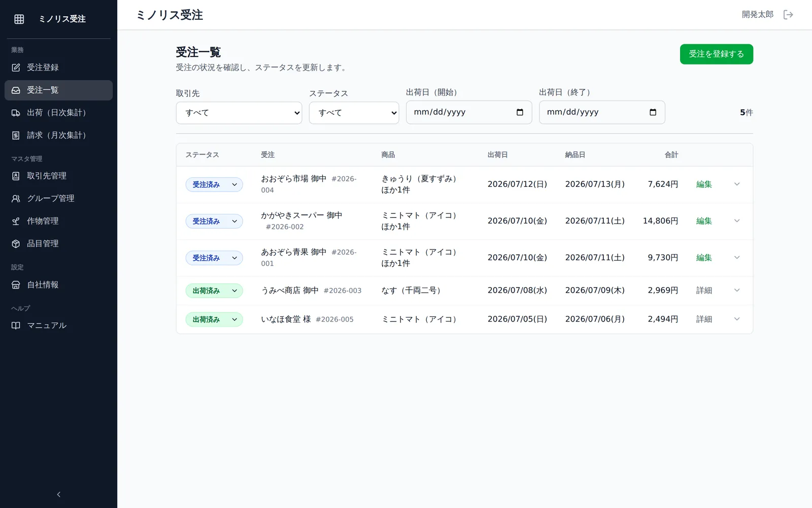Open 取引先管理 master page
This screenshot has height=508, width=812.
click(x=58, y=176)
